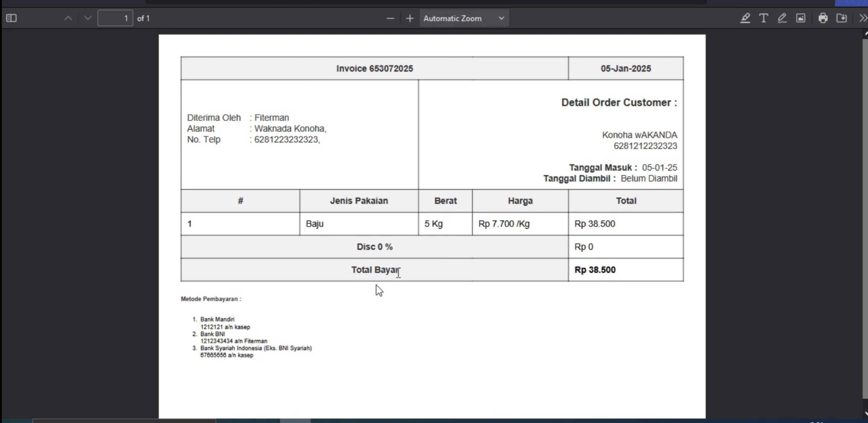This screenshot has width=868, height=423.
Task: Click the Metode Pembayaran heading
Action: 211,299
